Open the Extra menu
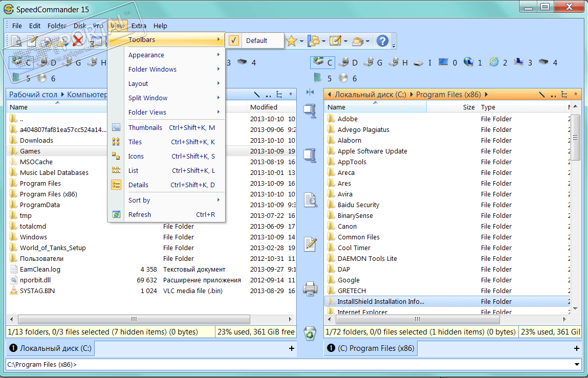 tap(139, 26)
